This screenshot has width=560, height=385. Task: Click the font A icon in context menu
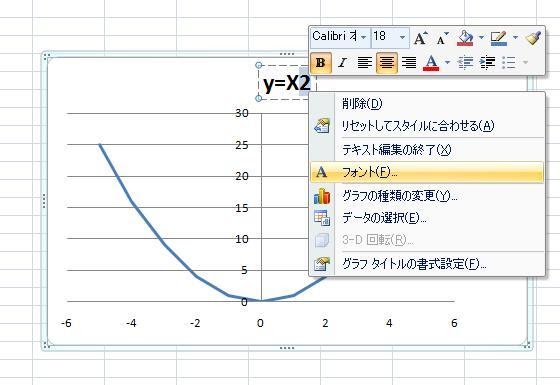321,172
